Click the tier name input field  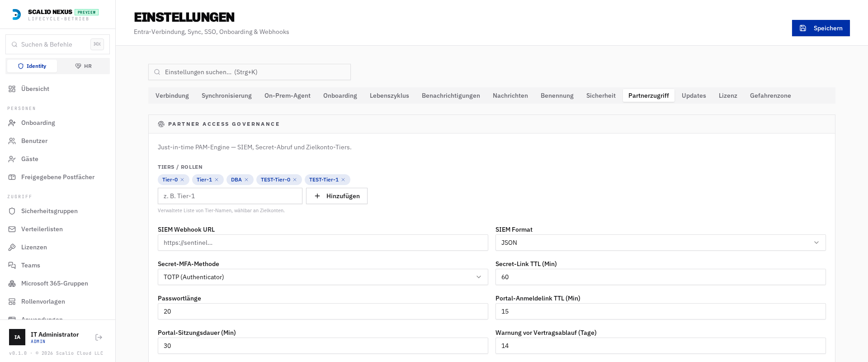[230, 196]
